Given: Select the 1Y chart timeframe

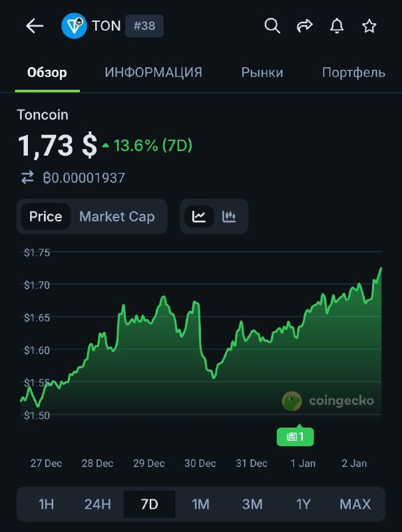Looking at the screenshot, I should tap(303, 505).
